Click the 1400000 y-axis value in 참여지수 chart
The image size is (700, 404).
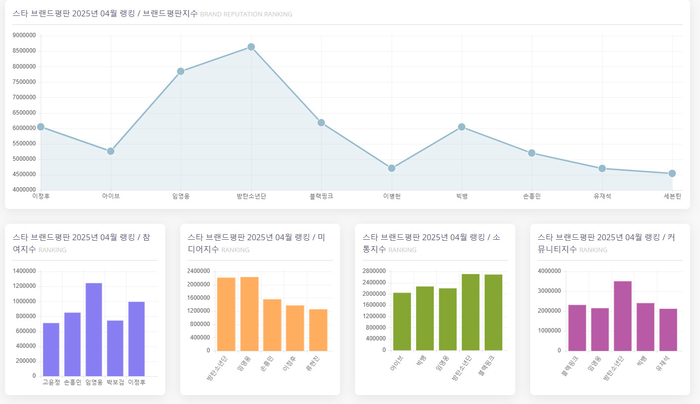click(x=25, y=271)
